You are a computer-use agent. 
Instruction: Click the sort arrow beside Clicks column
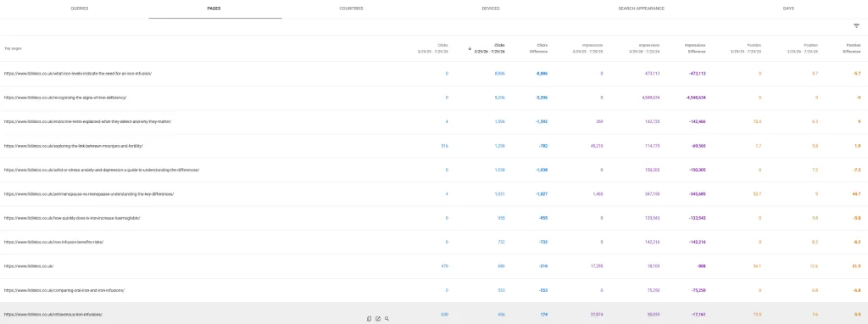[x=470, y=48]
